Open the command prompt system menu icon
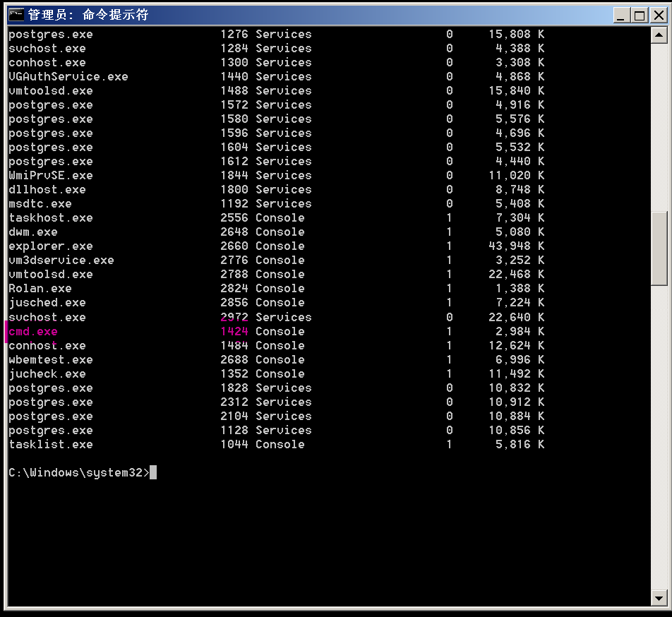The height and width of the screenshot is (617, 672). pyautogui.click(x=15, y=14)
